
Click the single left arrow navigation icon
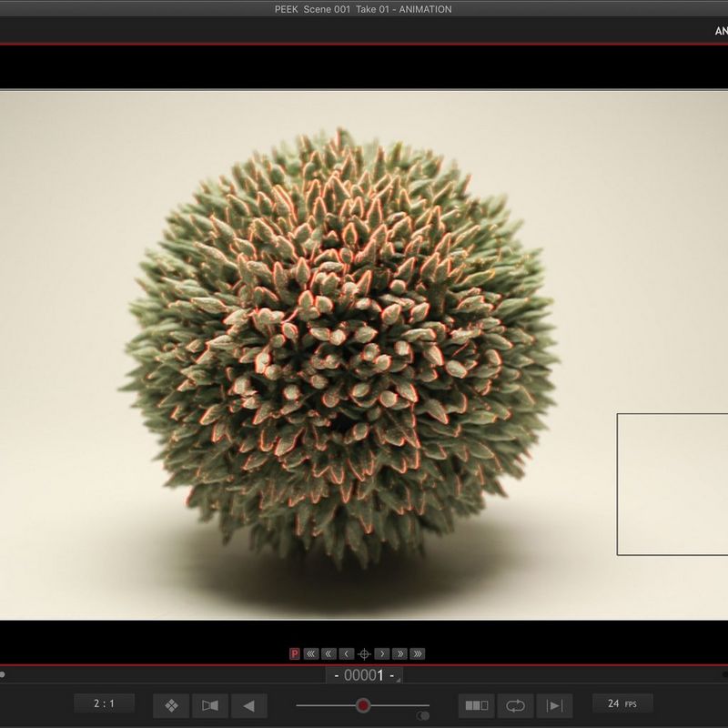(x=347, y=652)
